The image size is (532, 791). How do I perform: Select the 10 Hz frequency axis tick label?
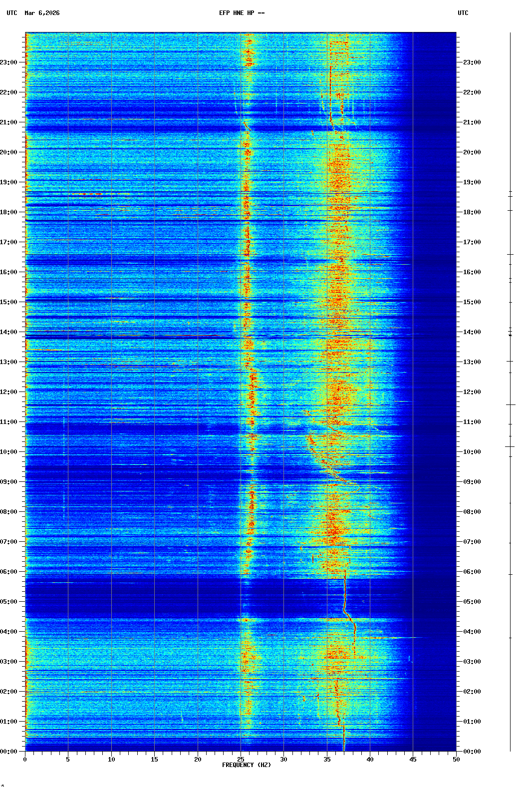click(111, 760)
